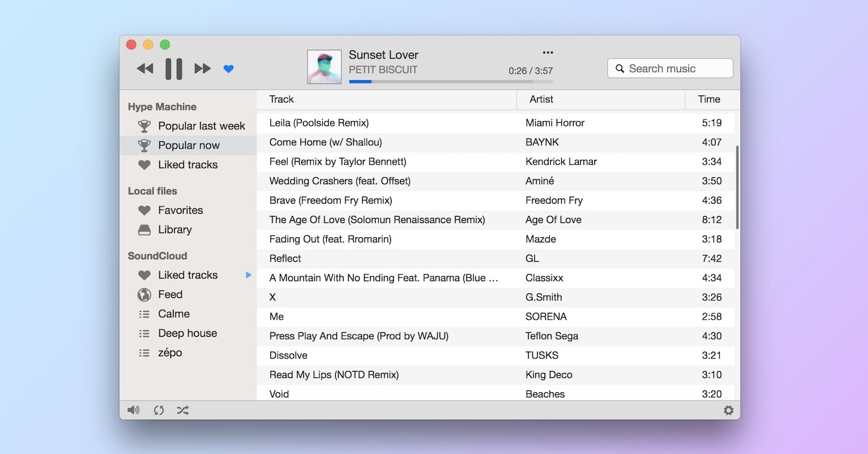Click the volume speaker icon
Viewport: 868px width, 454px height.
[134, 410]
